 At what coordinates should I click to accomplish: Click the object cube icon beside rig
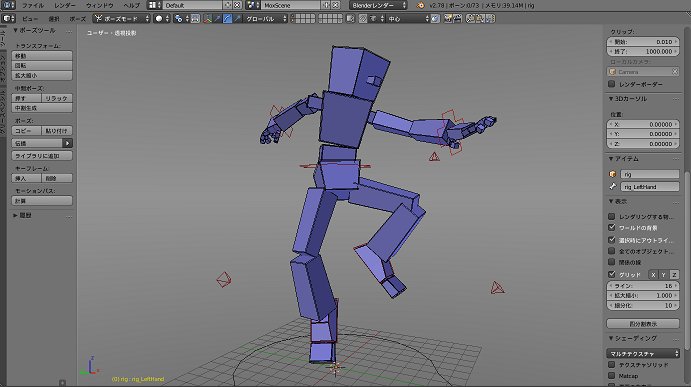[613, 174]
